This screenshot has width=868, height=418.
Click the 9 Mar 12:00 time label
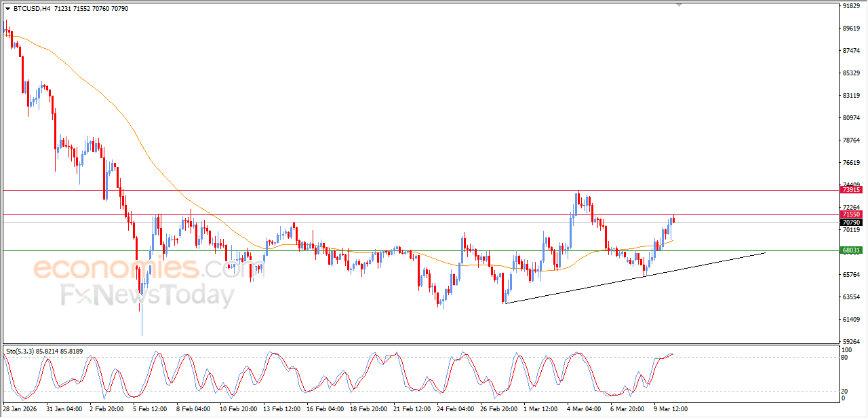point(672,409)
